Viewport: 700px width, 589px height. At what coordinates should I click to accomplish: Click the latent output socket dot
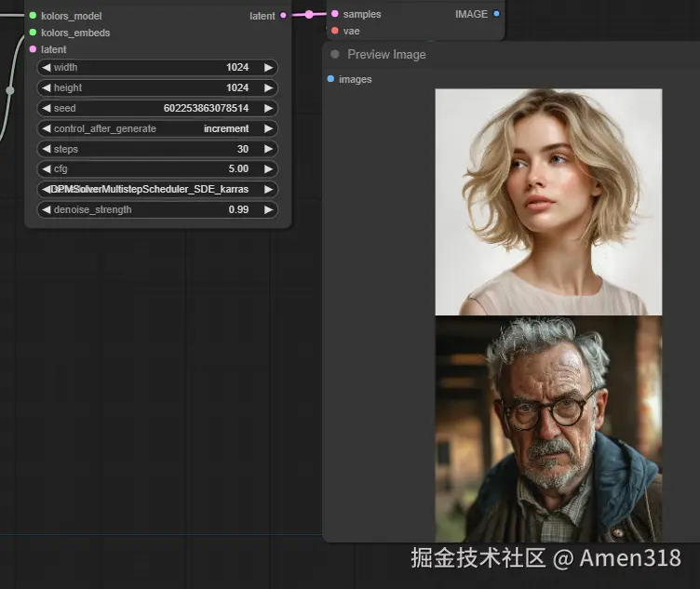pyautogui.click(x=283, y=16)
